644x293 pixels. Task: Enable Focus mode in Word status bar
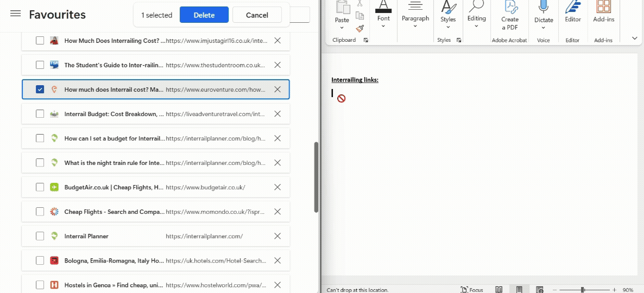click(x=472, y=290)
